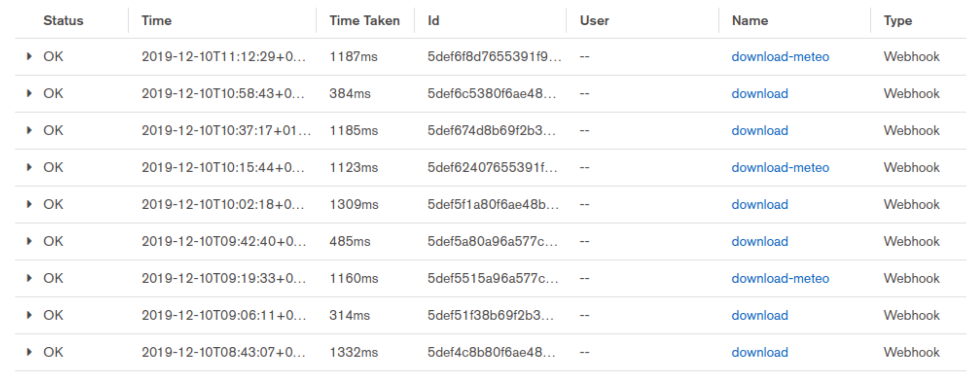Open download link taking 1332ms
Screen dimensions: 980x381
[759, 352]
